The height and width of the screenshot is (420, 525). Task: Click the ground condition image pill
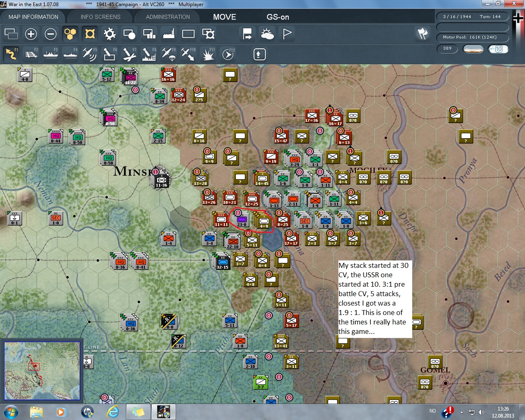coord(473,49)
